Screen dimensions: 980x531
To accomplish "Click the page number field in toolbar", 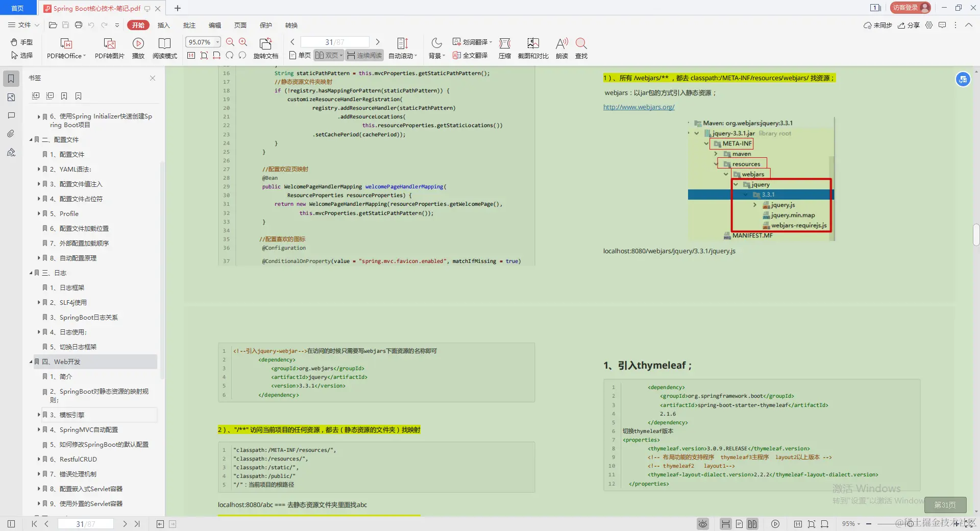I will [335, 42].
